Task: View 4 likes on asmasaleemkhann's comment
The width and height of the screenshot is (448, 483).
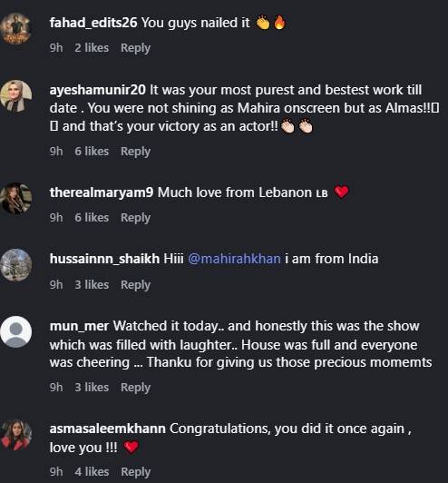Action: tap(92, 471)
